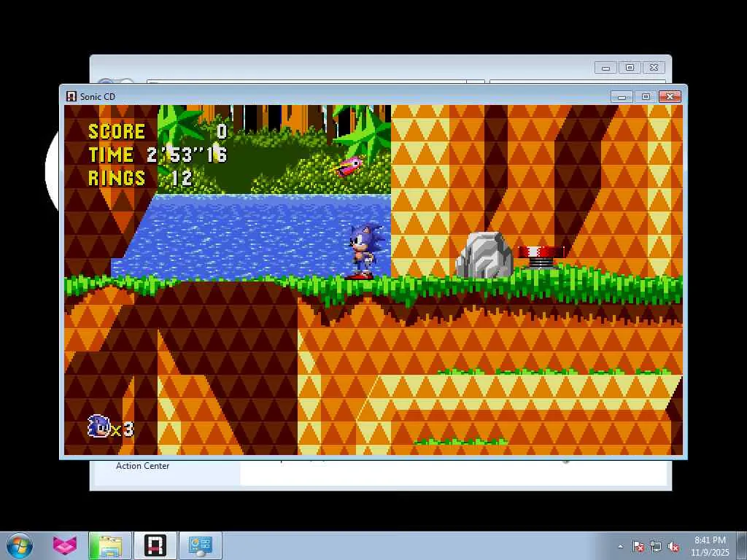This screenshot has width=747, height=560.
Task: Minimize the background Control Panel window
Action: tap(606, 68)
